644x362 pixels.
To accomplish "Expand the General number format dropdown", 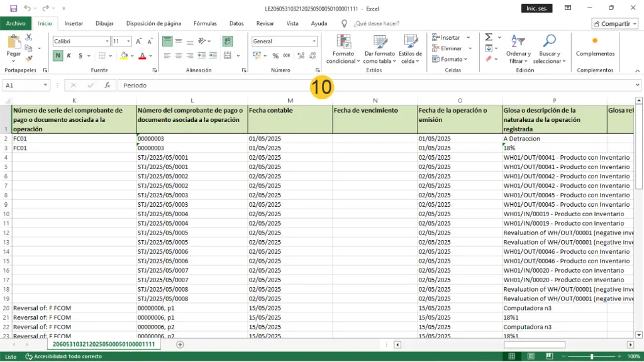I will coord(314,41).
